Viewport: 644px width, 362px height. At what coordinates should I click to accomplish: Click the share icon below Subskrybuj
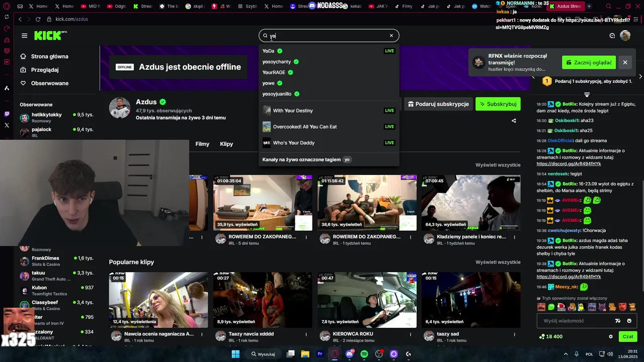(x=514, y=121)
